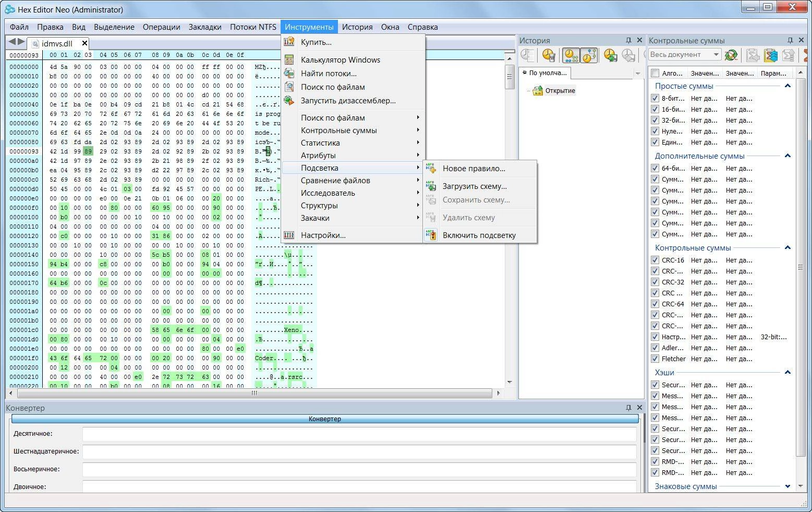Screen dimensions: 812x512
Task: Click the magnifier icon beside Поиск по файлам
Action: pyautogui.click(x=289, y=87)
